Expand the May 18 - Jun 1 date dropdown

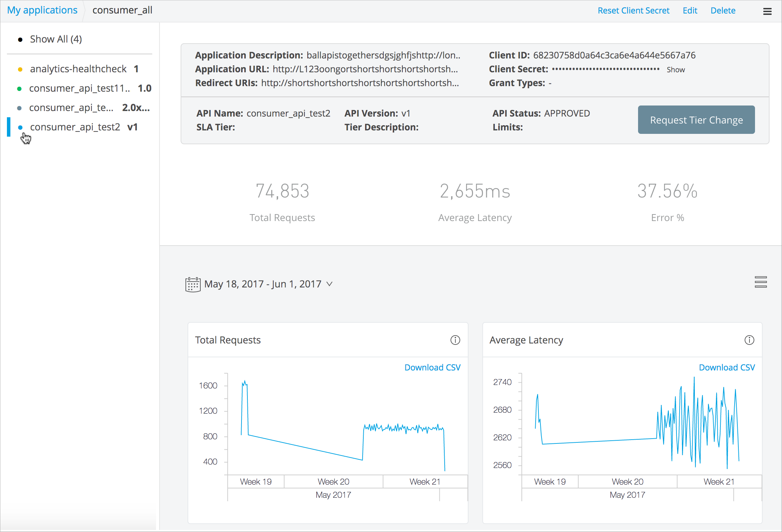click(330, 284)
